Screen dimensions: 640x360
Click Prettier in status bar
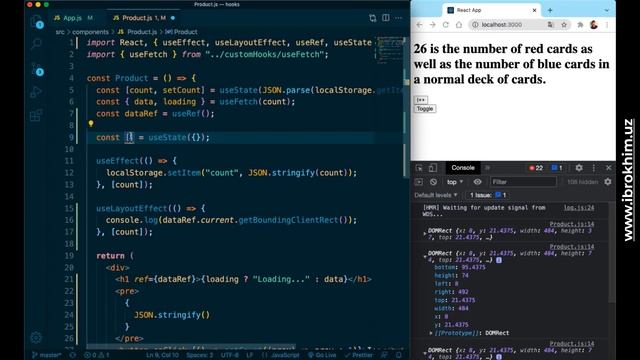[359, 355]
